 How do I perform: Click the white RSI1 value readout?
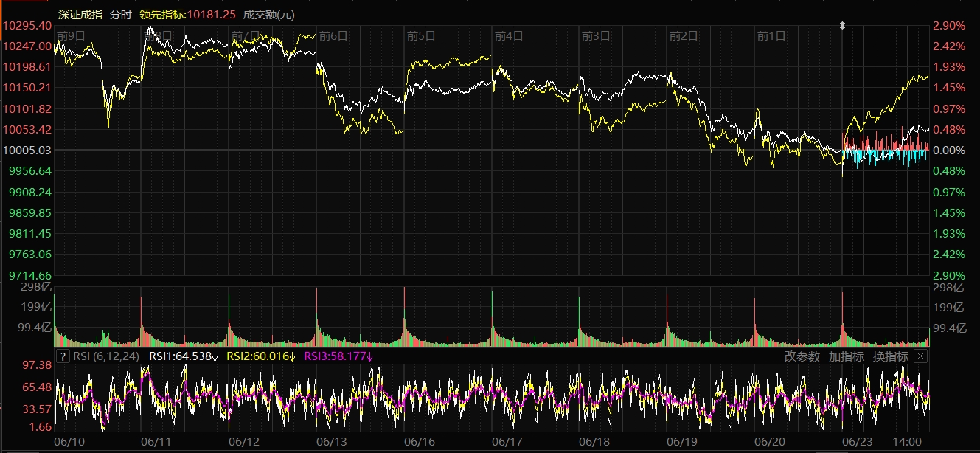coord(184,356)
